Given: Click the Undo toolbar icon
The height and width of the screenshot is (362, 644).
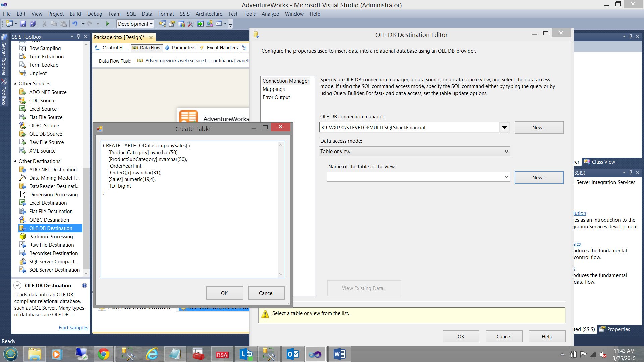Looking at the screenshot, I should tap(75, 24).
